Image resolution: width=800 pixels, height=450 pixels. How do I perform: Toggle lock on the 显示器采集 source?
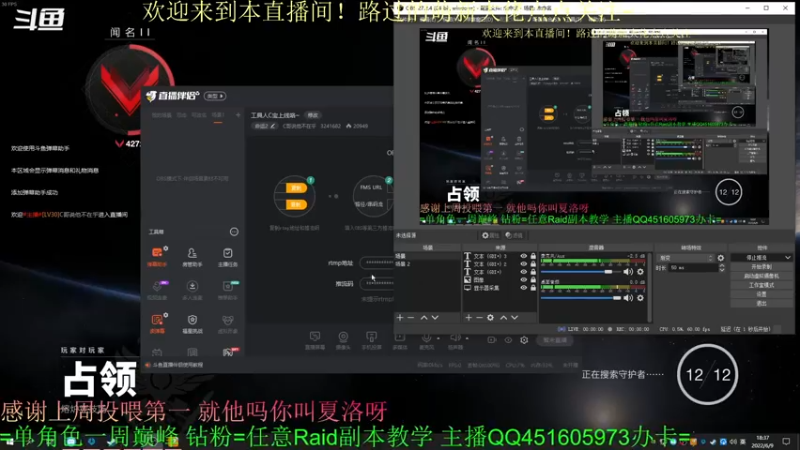(x=533, y=288)
